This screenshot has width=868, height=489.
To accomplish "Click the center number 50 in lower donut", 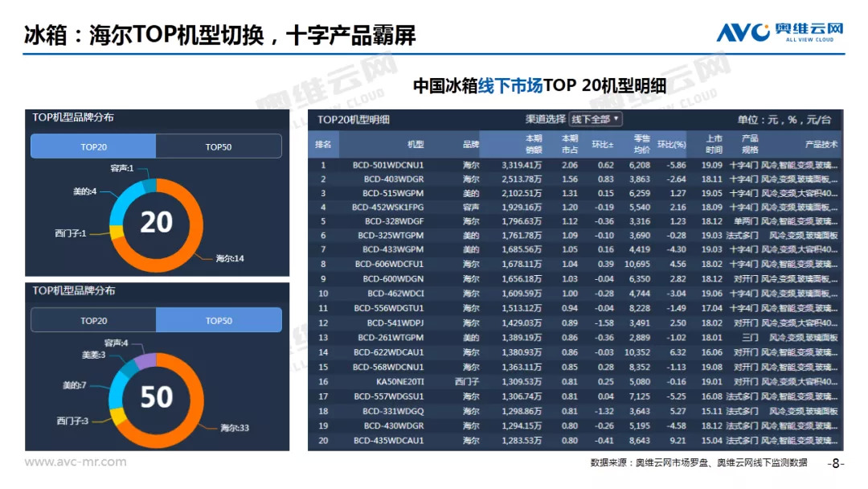I will [x=157, y=397].
